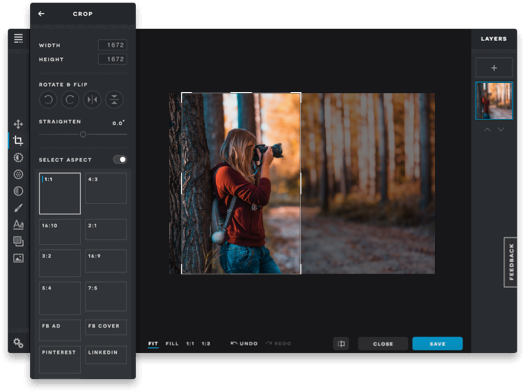Click the Straighten 0.0° value
The width and height of the screenshot is (525, 392).
[x=119, y=123]
